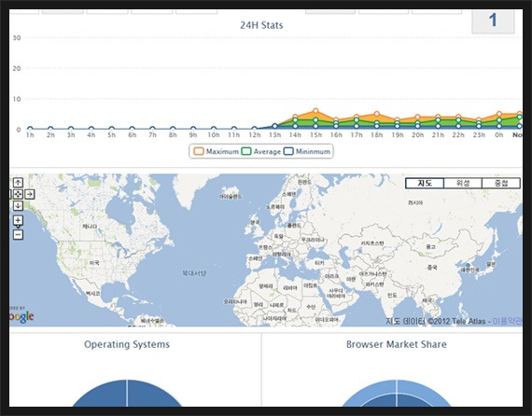This screenshot has width=532, height=416.
Task: Click the 북대서양 ocean label on the map
Action: click(194, 273)
